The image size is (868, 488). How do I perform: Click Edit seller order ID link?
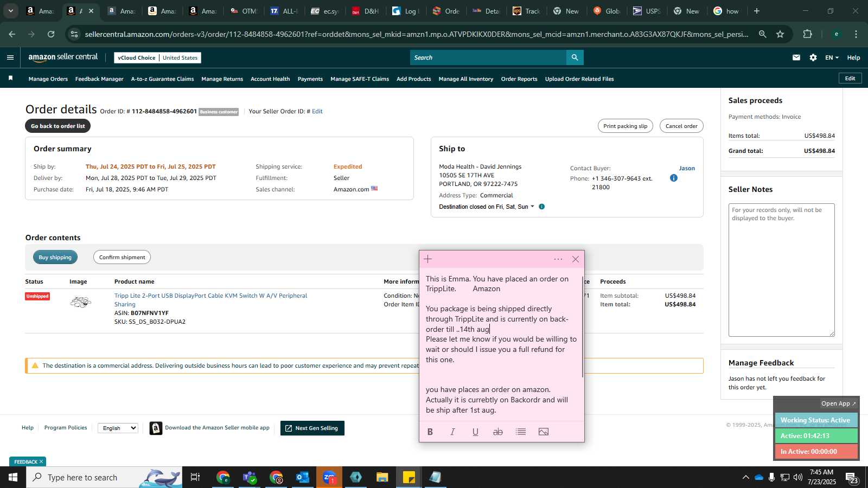[317, 111]
